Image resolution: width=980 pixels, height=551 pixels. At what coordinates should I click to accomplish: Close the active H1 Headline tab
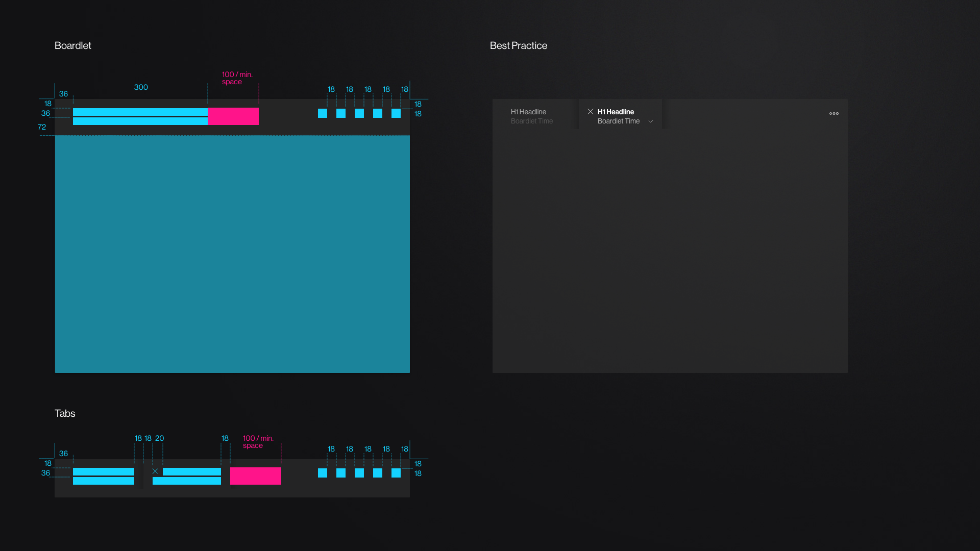pyautogui.click(x=591, y=111)
